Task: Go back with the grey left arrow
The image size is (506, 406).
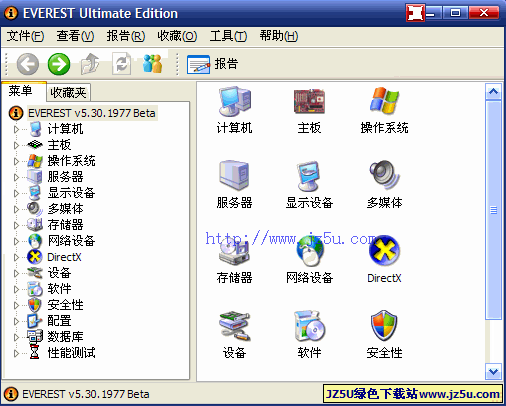Action: tap(28, 64)
